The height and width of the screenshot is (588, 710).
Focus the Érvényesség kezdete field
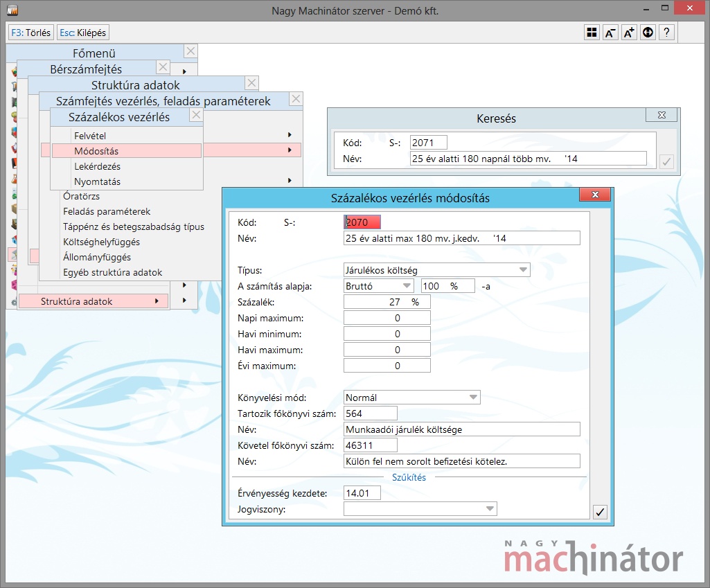362,493
